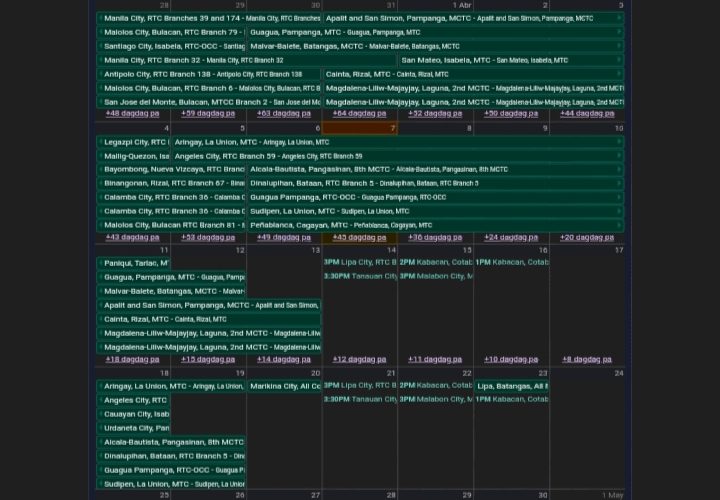Select the Lipa, Batangas event on the 23rd
The height and width of the screenshot is (500, 720).
(511, 386)
